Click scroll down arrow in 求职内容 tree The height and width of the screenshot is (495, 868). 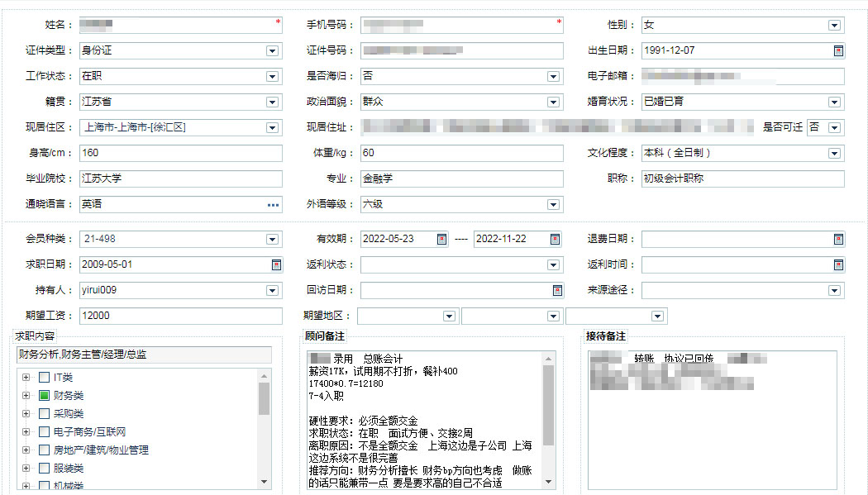(x=264, y=482)
